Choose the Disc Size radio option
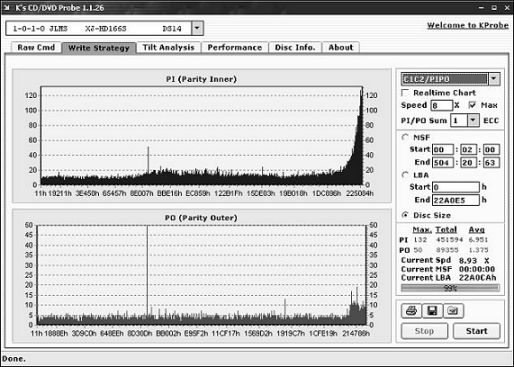The image size is (514, 367). [x=405, y=215]
